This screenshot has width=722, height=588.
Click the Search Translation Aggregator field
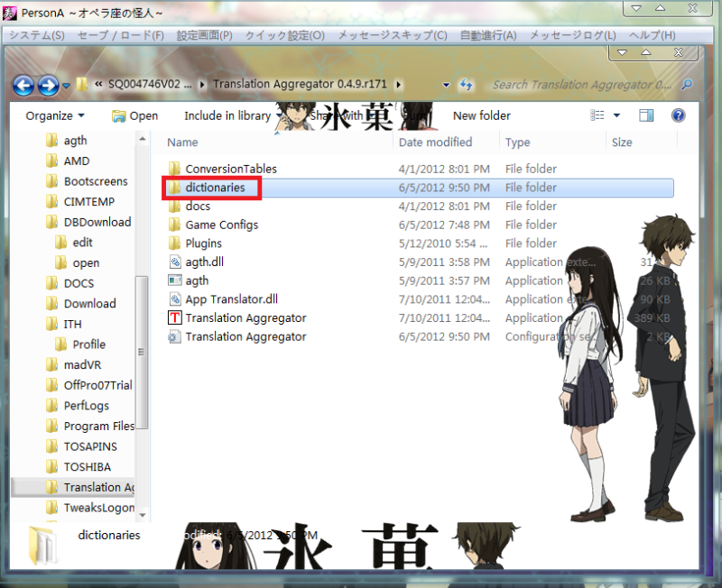coord(582,85)
